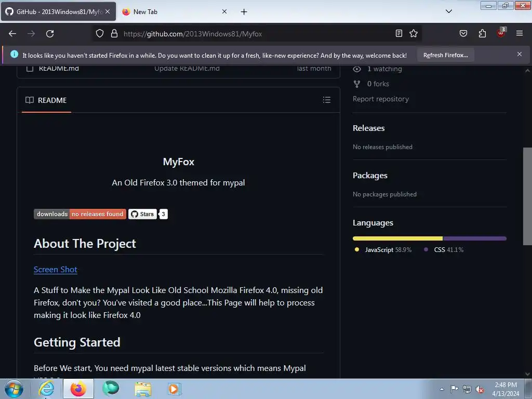Open the uBlock Origin extension icon

tap(501, 33)
